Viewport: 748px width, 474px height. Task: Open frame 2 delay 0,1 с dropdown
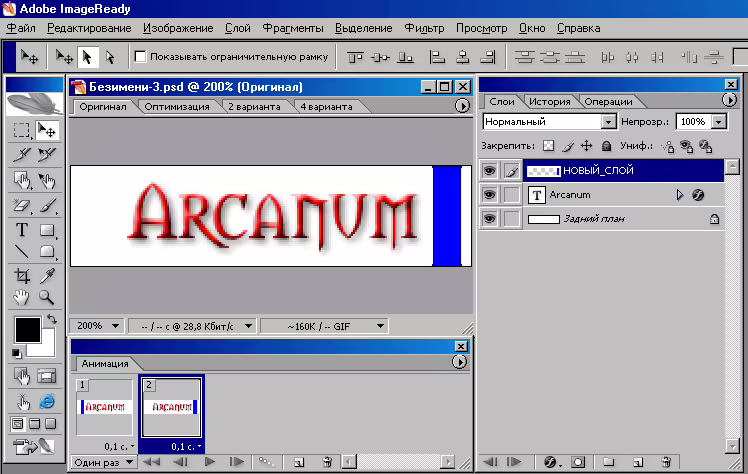click(x=186, y=447)
